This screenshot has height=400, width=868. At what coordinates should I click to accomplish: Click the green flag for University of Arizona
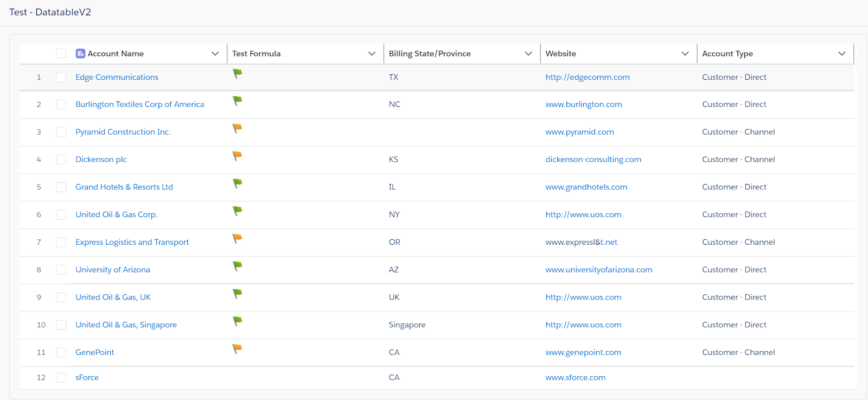237,266
